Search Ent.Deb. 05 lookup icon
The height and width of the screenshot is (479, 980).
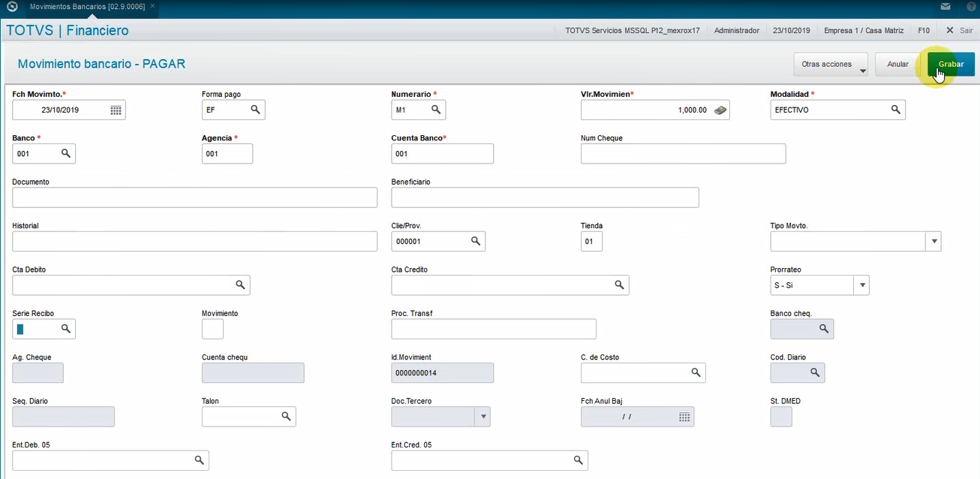(199, 459)
